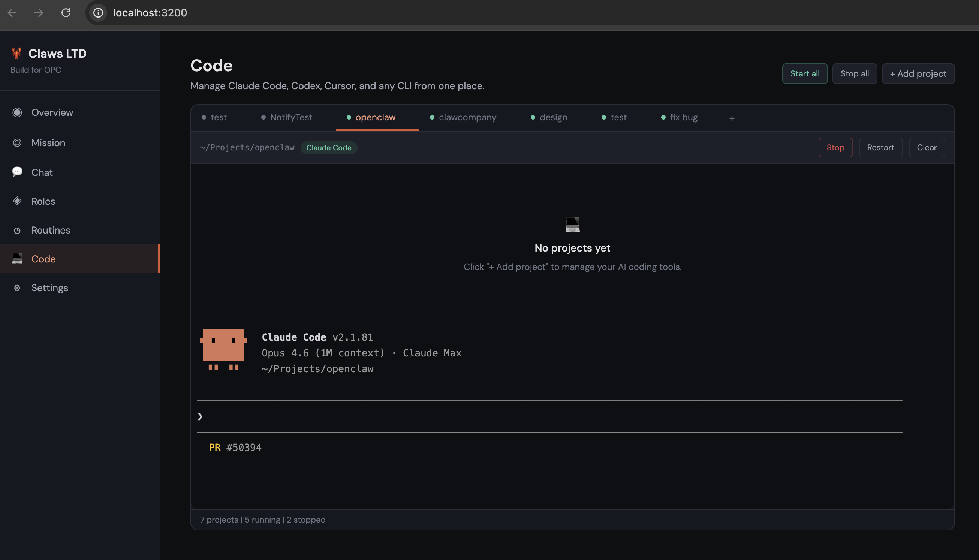Click the Start all button
Image resolution: width=979 pixels, height=560 pixels.
click(x=805, y=73)
